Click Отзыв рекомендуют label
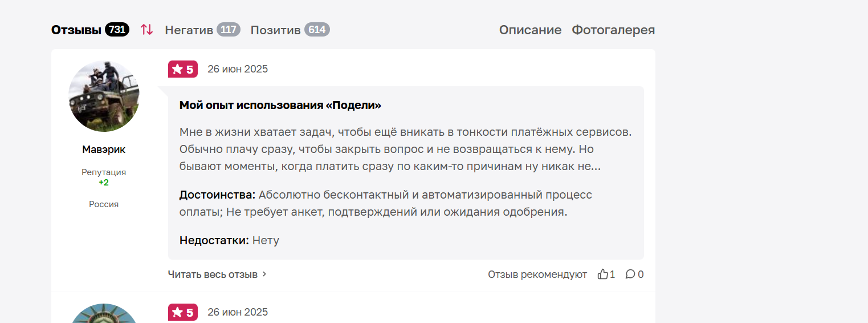868x323 pixels. click(x=537, y=274)
